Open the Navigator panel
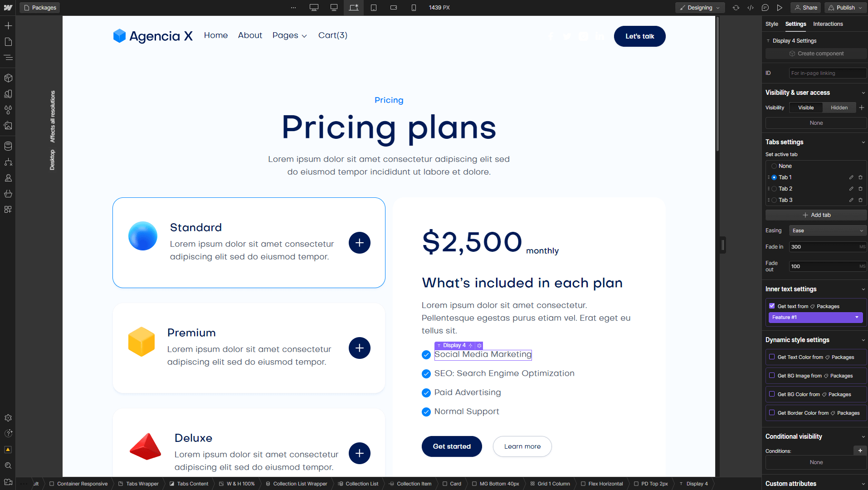Screen dimensions: 868x490 pyautogui.click(x=8, y=58)
